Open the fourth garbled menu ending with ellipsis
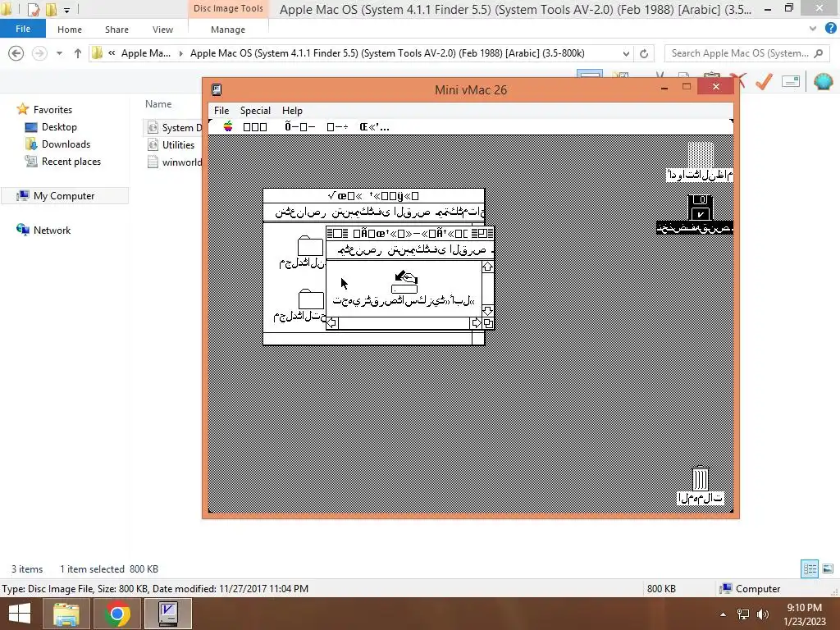Screen dimensions: 840x630 [x=374, y=127]
